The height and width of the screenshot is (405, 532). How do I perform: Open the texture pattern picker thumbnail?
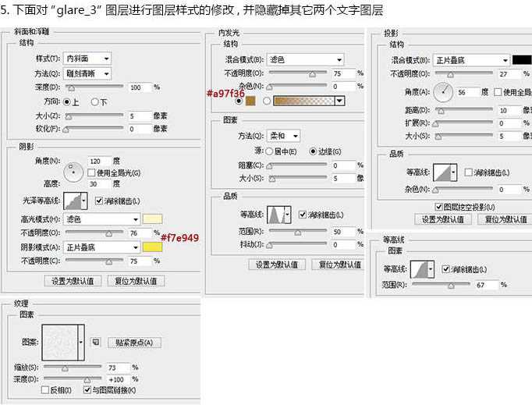tap(60, 343)
